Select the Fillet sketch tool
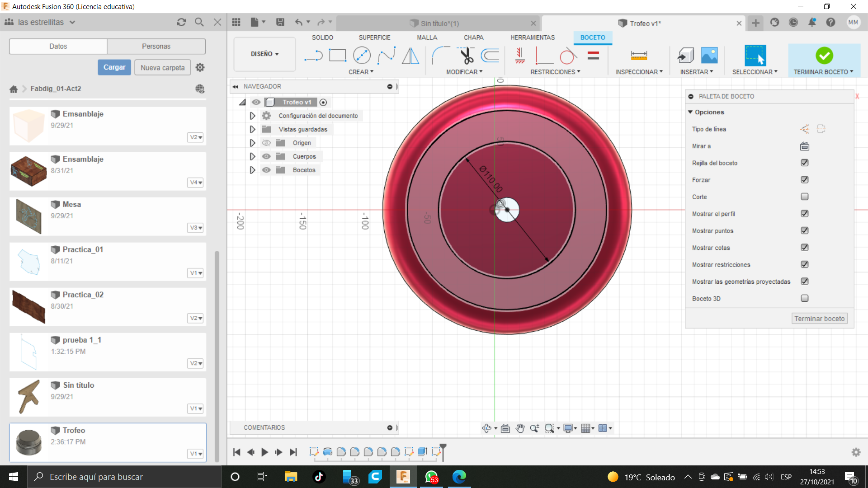This screenshot has width=868, height=488. pos(441,56)
